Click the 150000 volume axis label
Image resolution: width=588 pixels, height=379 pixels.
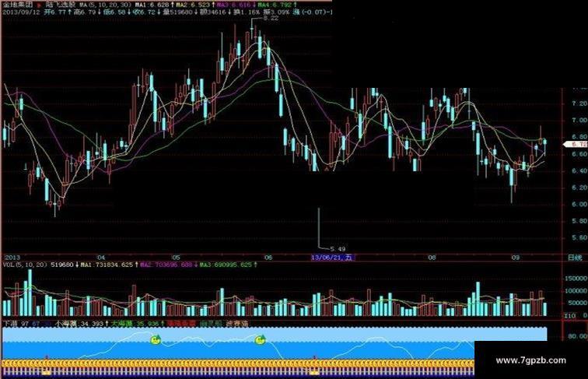[x=576, y=279]
